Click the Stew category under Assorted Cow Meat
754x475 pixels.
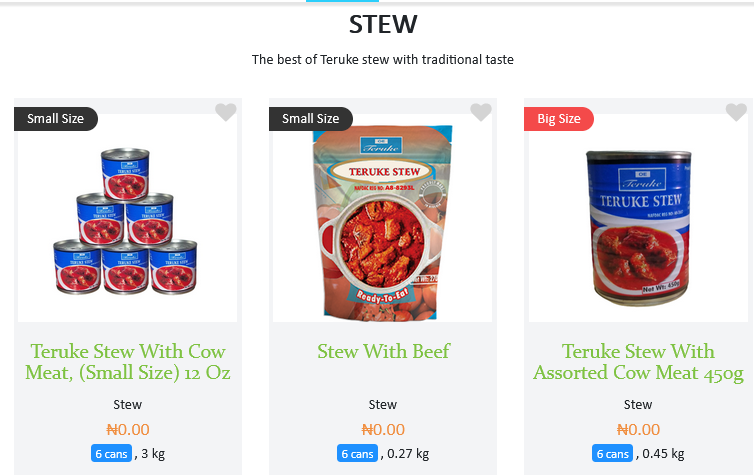(638, 404)
